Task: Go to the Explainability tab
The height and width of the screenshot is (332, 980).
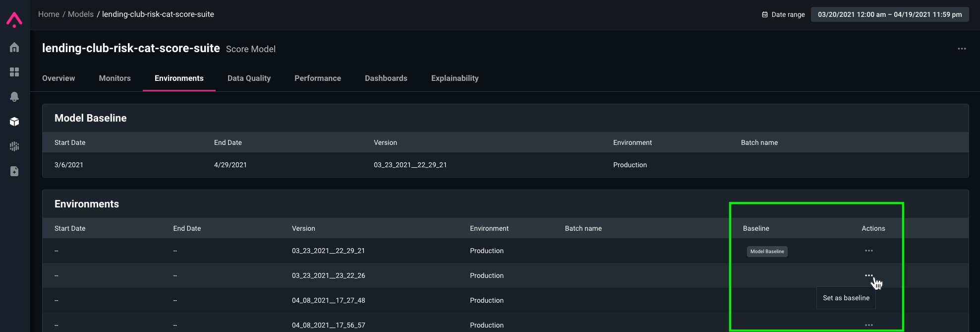Action: tap(455, 78)
